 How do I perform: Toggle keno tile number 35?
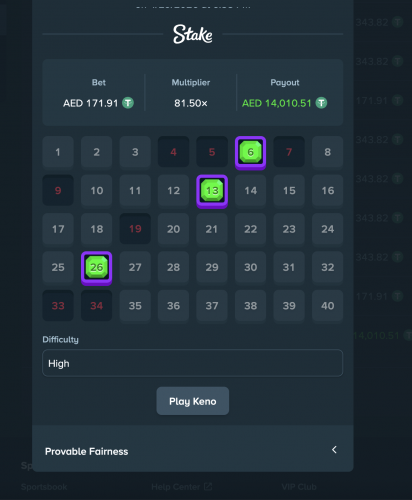[135, 306]
